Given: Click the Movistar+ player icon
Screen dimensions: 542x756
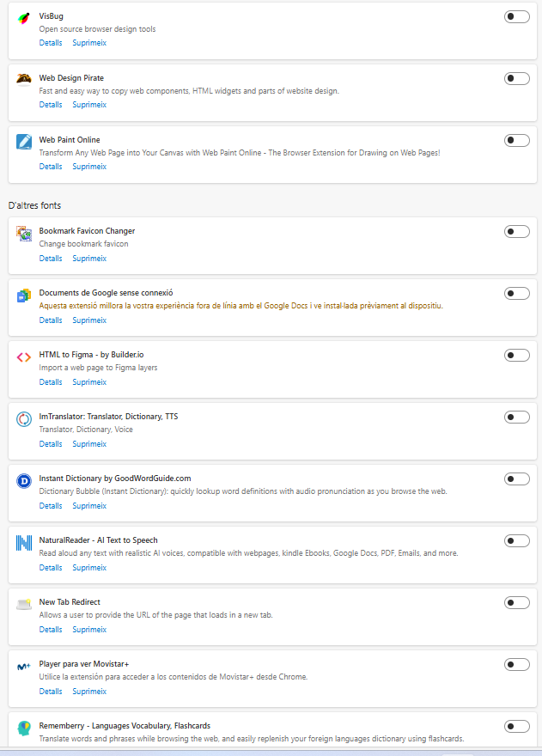Looking at the screenshot, I should 24,667.
